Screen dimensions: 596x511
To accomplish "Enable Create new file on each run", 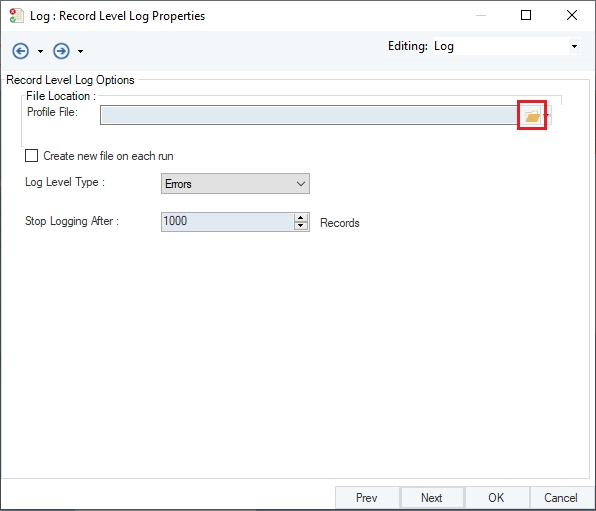I will pyautogui.click(x=32, y=156).
